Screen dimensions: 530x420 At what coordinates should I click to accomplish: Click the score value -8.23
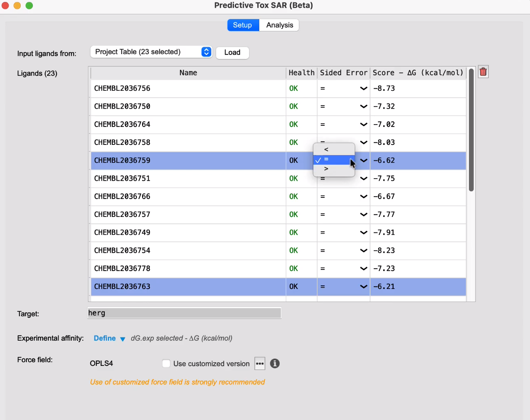tap(384, 251)
